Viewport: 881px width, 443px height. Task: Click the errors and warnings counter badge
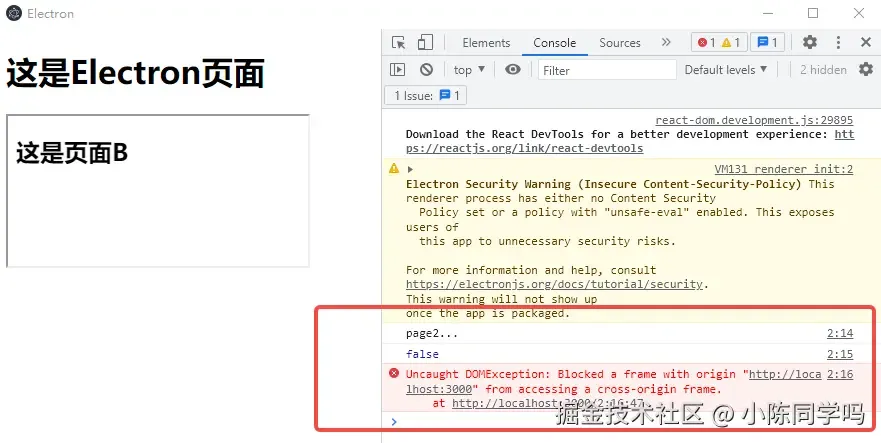(718, 42)
